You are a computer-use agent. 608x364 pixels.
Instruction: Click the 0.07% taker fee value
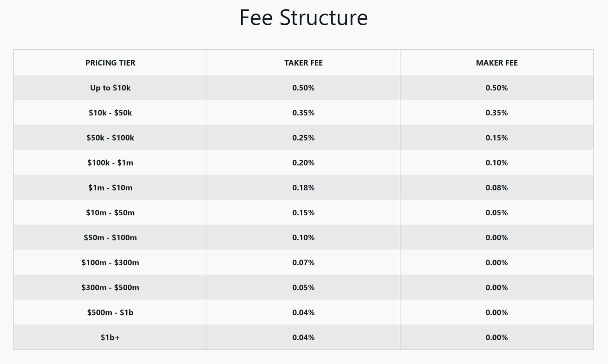[303, 262]
